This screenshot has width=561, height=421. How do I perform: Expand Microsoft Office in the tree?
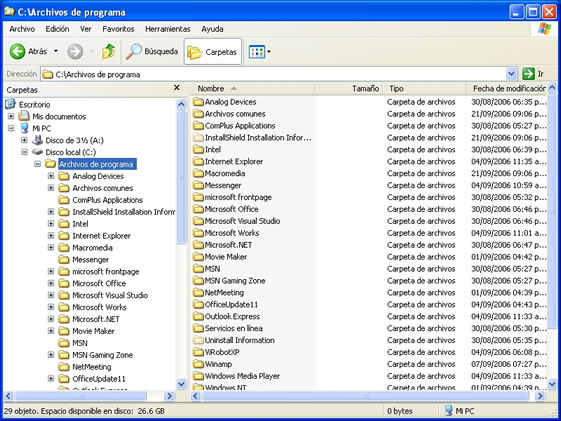pos(51,283)
